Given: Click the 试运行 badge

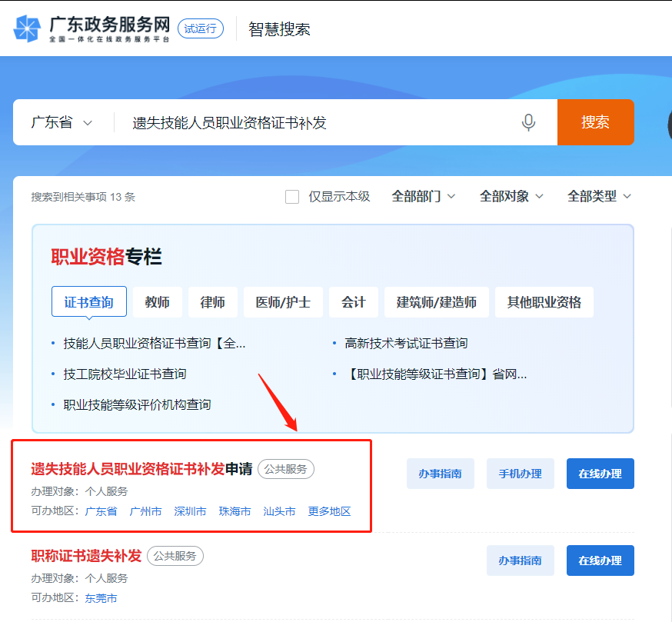Looking at the screenshot, I should click(x=201, y=28).
